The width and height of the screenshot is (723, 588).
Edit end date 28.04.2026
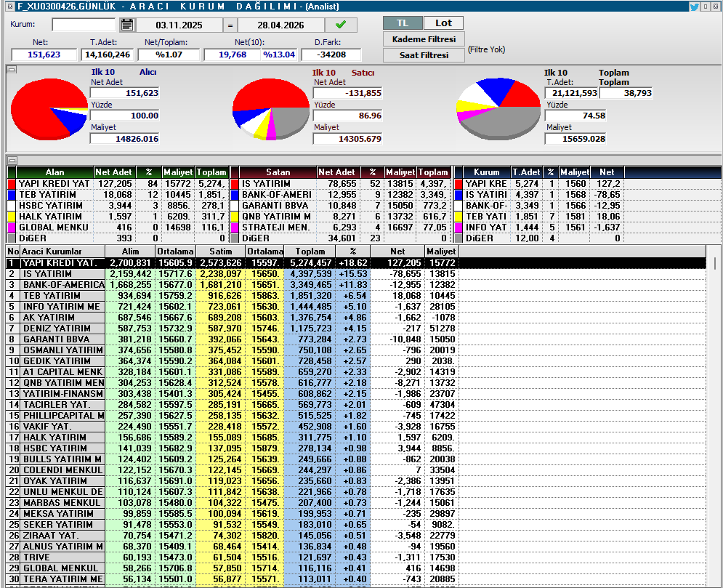pos(280,25)
